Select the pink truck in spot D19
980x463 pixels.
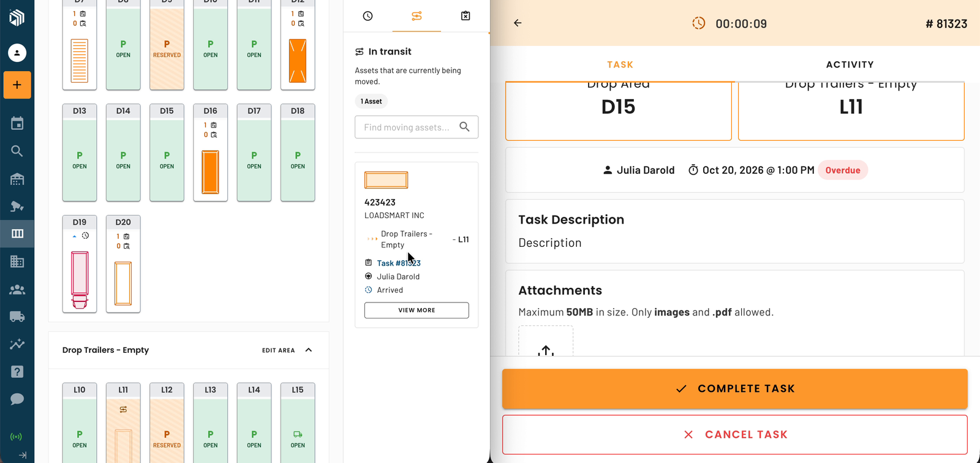(80, 280)
